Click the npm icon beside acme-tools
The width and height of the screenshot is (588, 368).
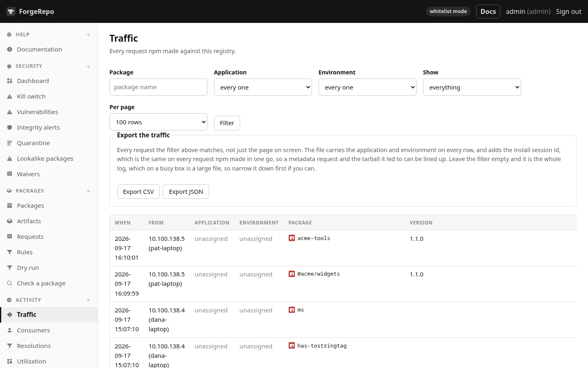[292, 238]
